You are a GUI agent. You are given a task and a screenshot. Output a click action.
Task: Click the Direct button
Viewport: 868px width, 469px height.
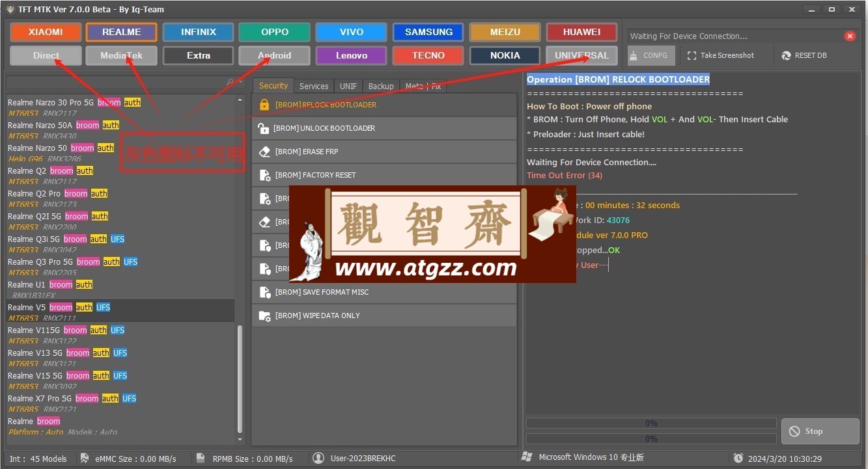click(x=46, y=55)
